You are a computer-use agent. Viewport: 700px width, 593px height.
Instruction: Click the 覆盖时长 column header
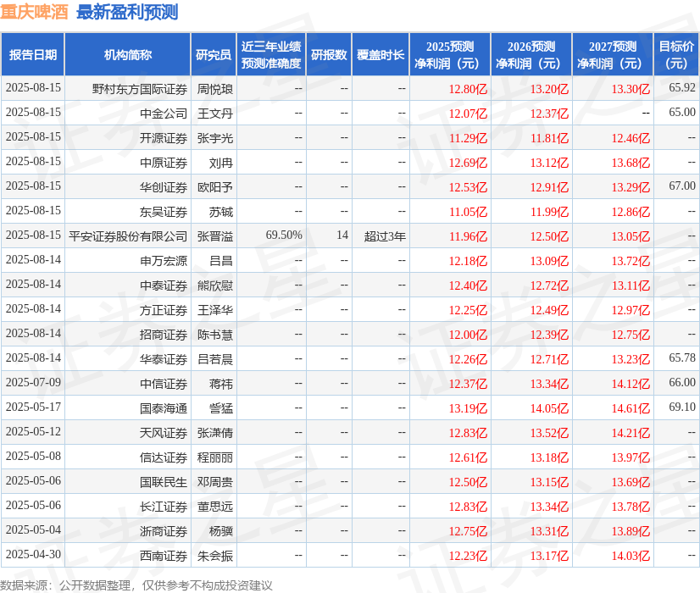click(x=381, y=54)
